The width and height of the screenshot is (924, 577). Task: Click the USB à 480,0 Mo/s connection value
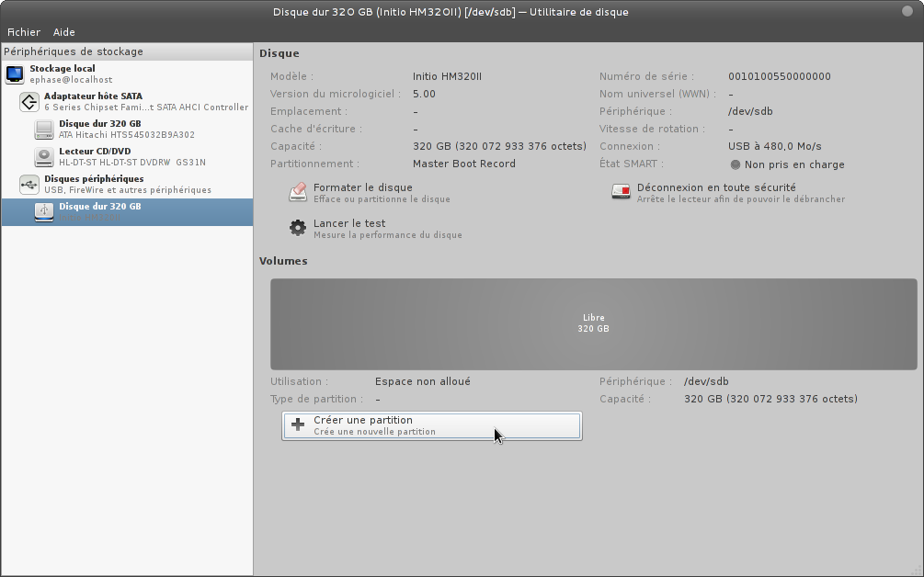pyautogui.click(x=774, y=146)
